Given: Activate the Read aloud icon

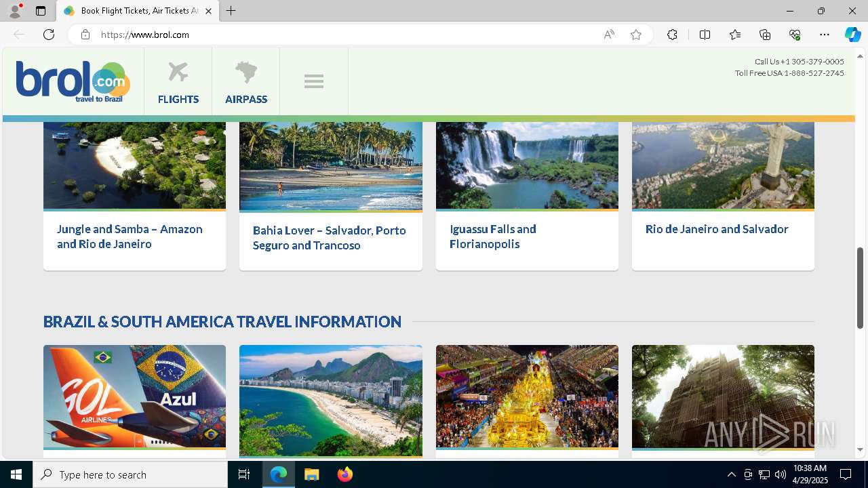Looking at the screenshot, I should [x=609, y=35].
